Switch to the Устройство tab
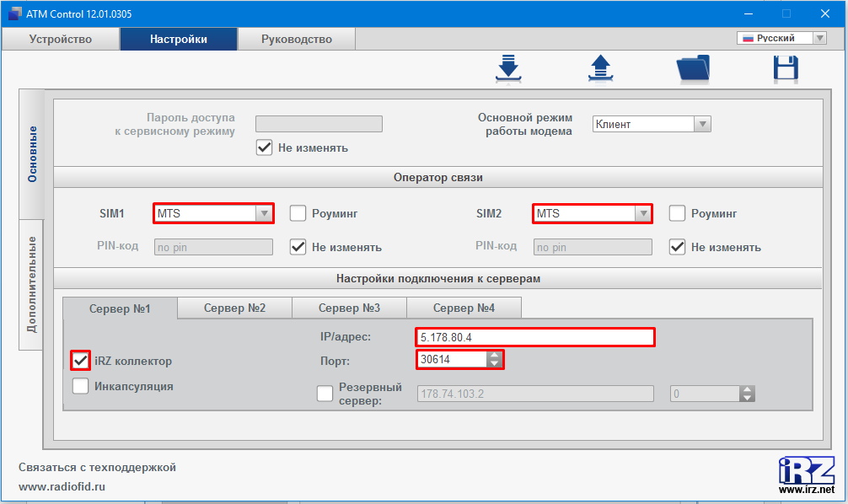 61,39
